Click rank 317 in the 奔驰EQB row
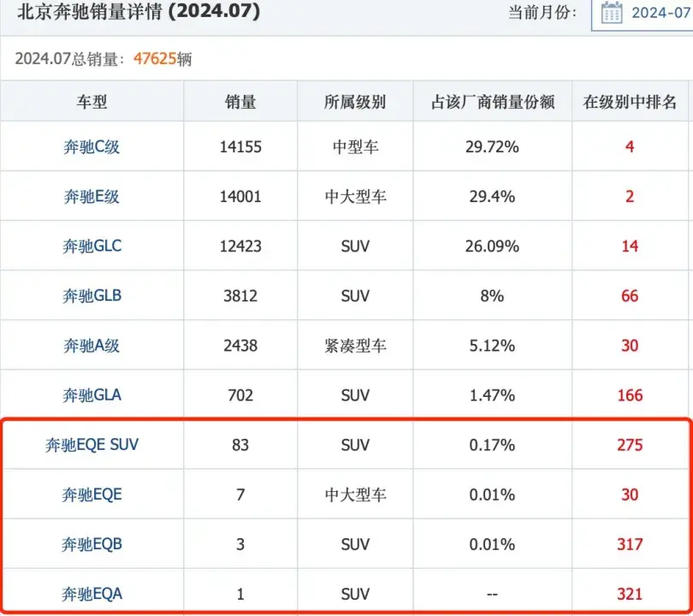693x616 pixels. (x=630, y=544)
